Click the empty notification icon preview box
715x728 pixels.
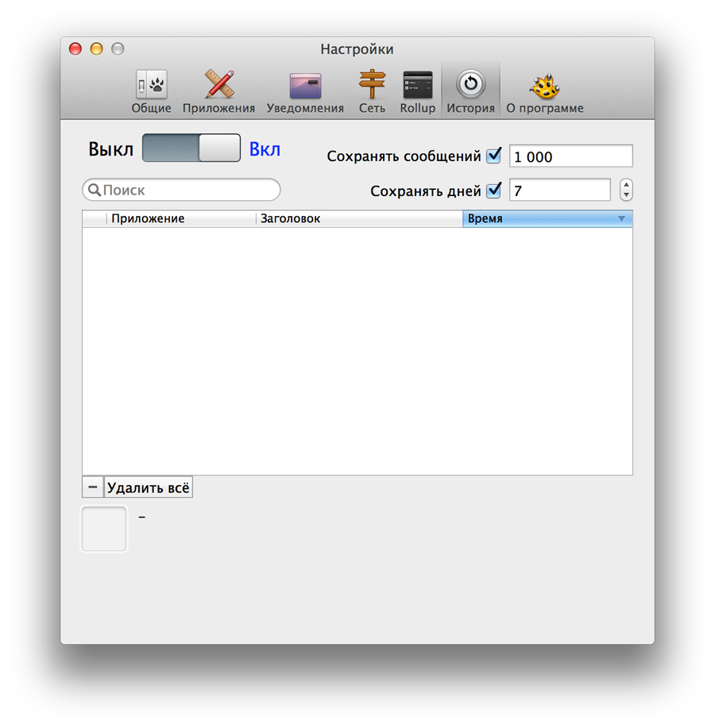104,529
